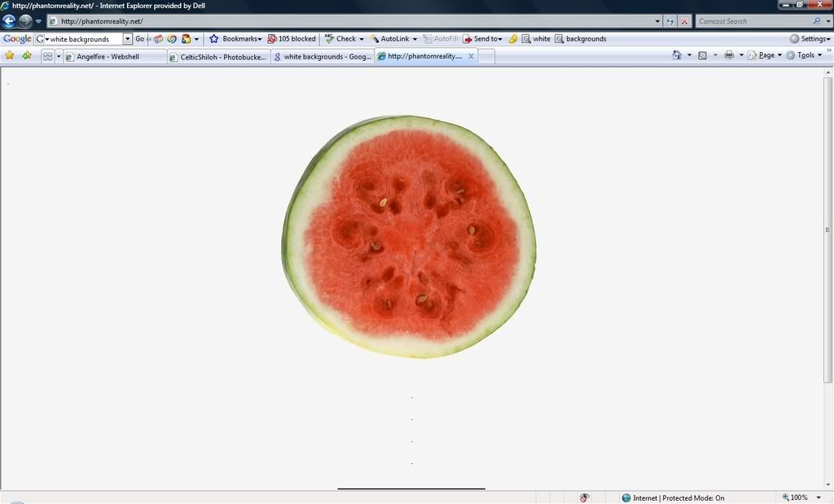Open the Page menu
This screenshot has height=504, width=834.
click(x=764, y=55)
